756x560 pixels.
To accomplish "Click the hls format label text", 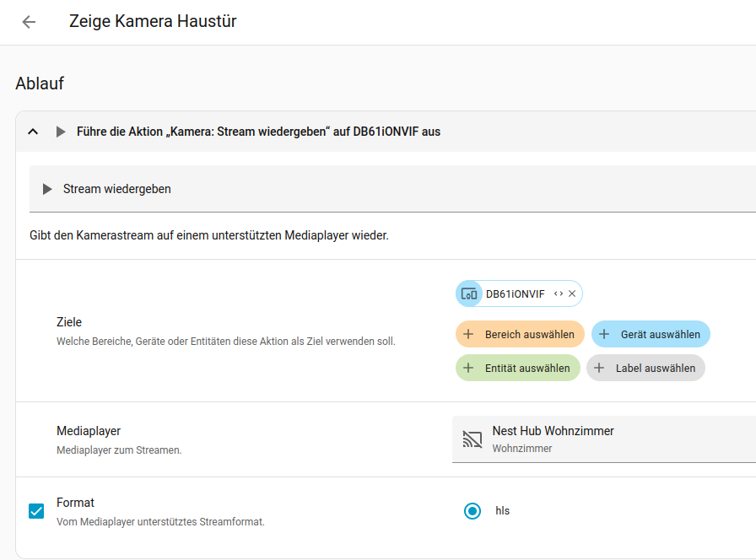I will click(x=502, y=510).
